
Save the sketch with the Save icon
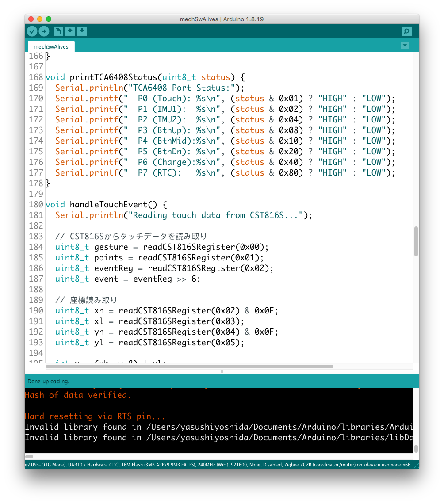point(82,31)
